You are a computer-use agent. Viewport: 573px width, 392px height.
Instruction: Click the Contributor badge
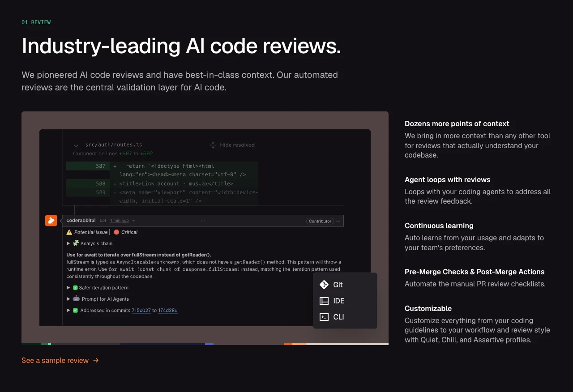tap(320, 221)
